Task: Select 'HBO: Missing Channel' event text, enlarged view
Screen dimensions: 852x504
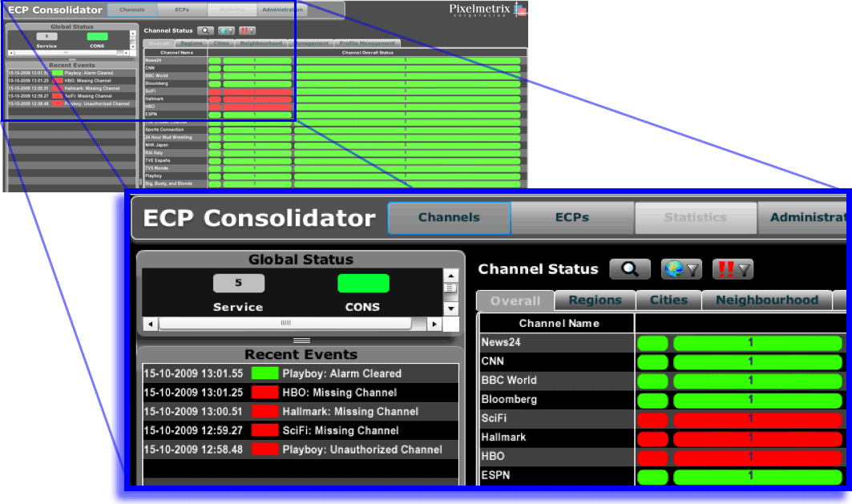Action: 340,393
